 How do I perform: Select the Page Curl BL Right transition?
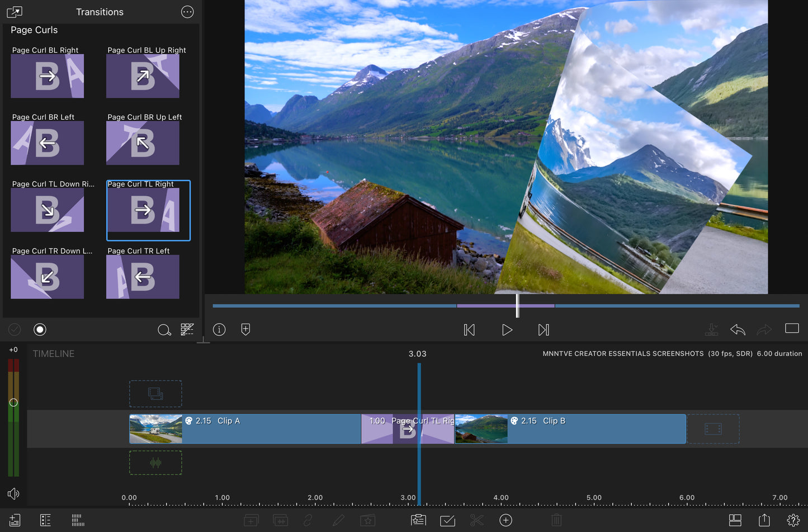[x=48, y=76]
